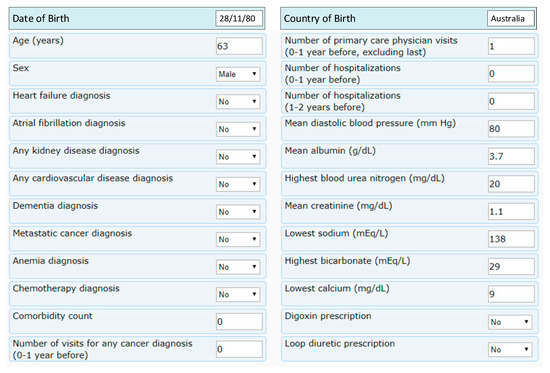Open the Loop diuretic prescription dropdown
The image size is (550, 373).
tap(510, 349)
